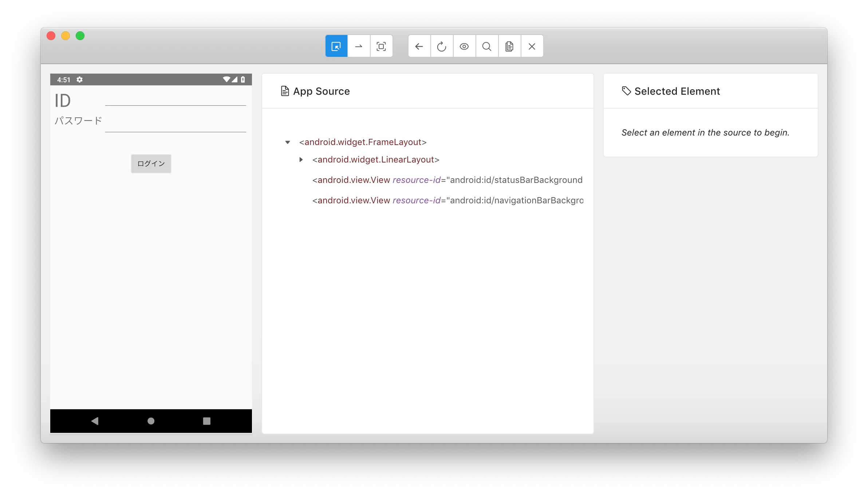Click the App Source document icon

pyautogui.click(x=285, y=91)
